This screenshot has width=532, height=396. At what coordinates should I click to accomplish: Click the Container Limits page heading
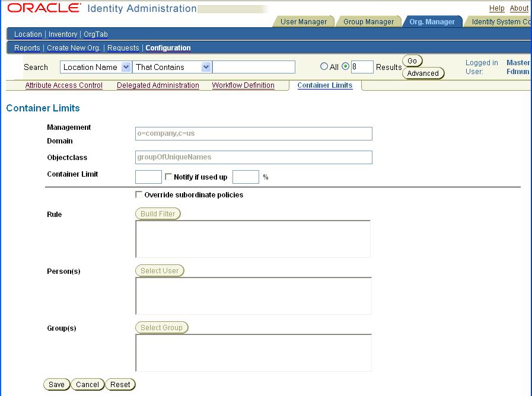[43, 108]
